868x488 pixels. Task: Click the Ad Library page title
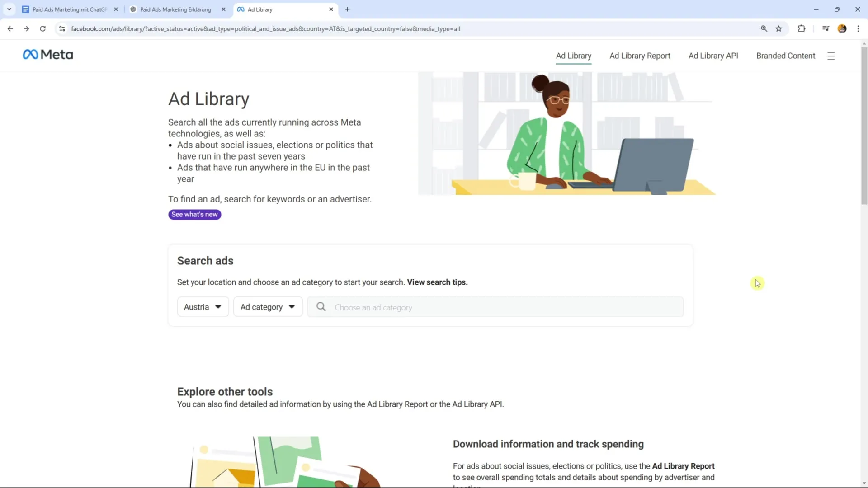coord(208,99)
